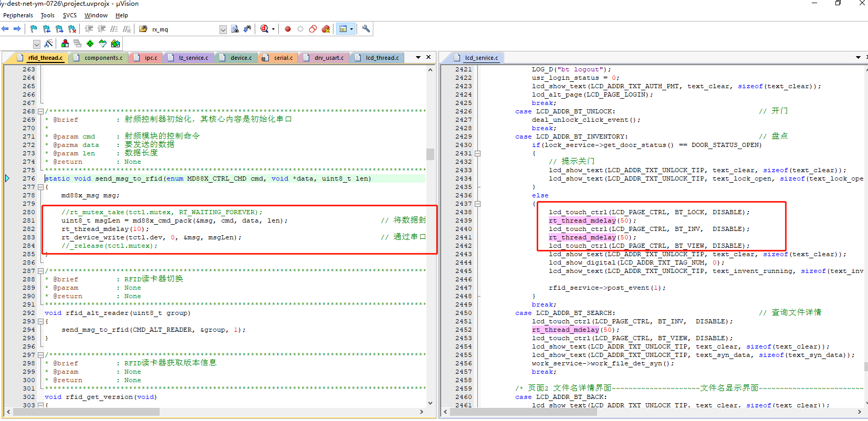Viewport: 868px width, 421px height.
Task: Click the left pane horizontal scrollbar
Action: (x=215, y=412)
